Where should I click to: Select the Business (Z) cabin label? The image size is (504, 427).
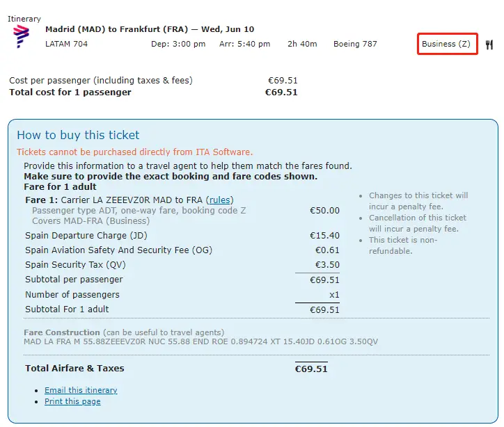point(446,44)
